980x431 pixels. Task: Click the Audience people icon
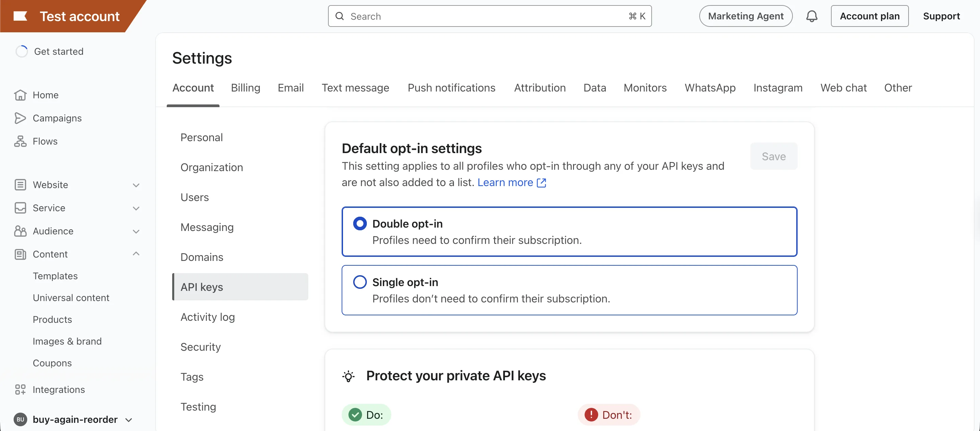(x=20, y=231)
